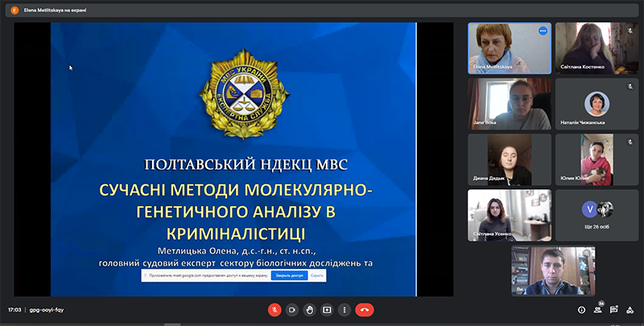Open options dots on Elena Metlitskaya tile
The width and height of the screenshot is (644, 326).
tap(543, 31)
